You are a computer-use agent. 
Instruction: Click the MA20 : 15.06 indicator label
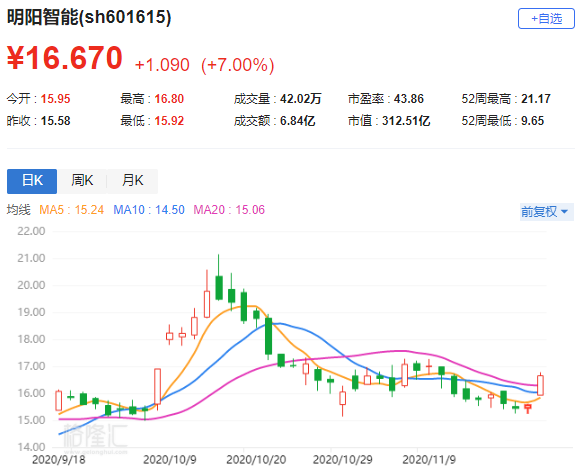(x=229, y=210)
